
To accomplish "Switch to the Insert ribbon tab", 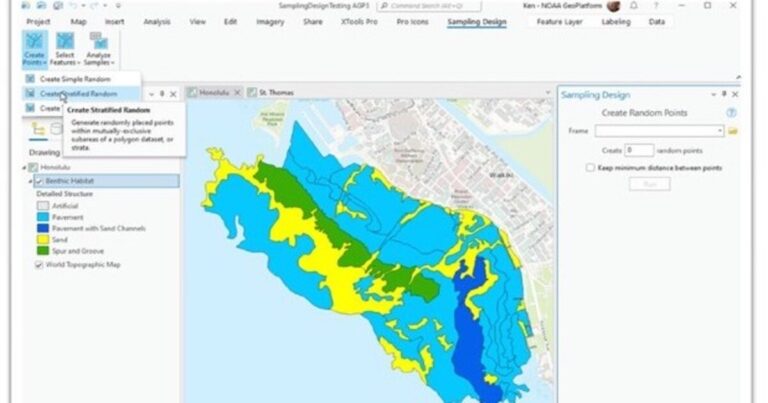I will [115, 22].
